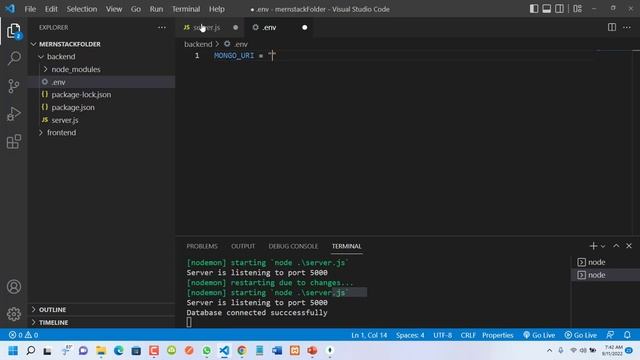Open the View menu

click(x=114, y=9)
